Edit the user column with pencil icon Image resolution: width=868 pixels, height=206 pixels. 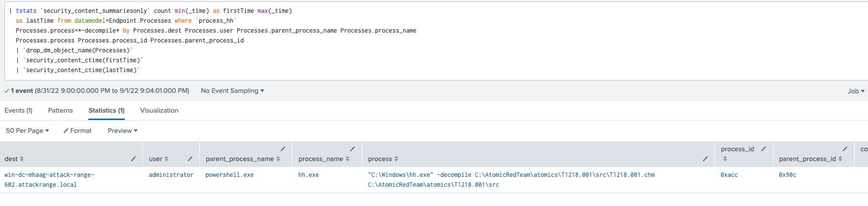190,159
